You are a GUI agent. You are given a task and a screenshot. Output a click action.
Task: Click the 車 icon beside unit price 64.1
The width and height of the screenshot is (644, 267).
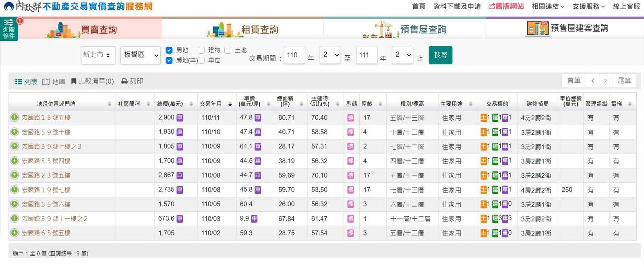pos(258,146)
